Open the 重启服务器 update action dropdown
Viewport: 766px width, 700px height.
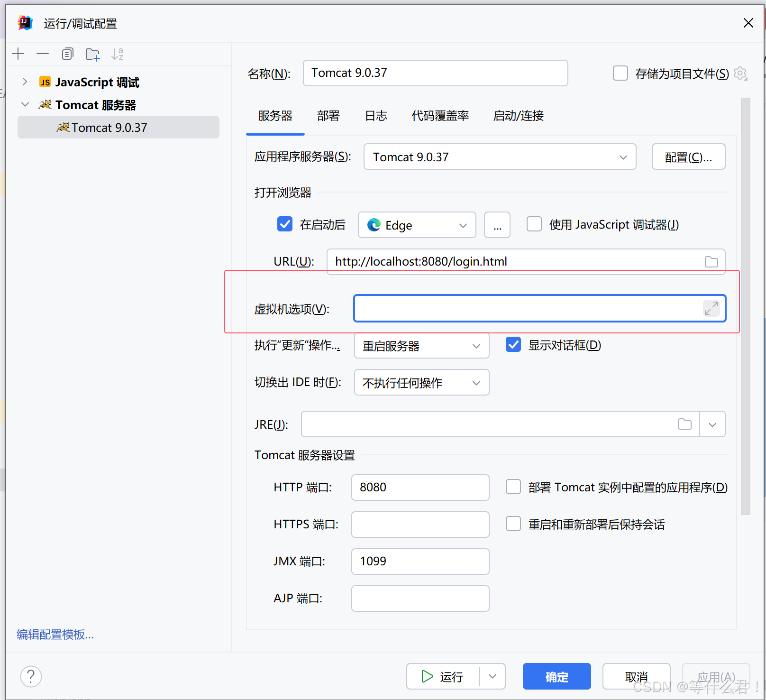[422, 345]
